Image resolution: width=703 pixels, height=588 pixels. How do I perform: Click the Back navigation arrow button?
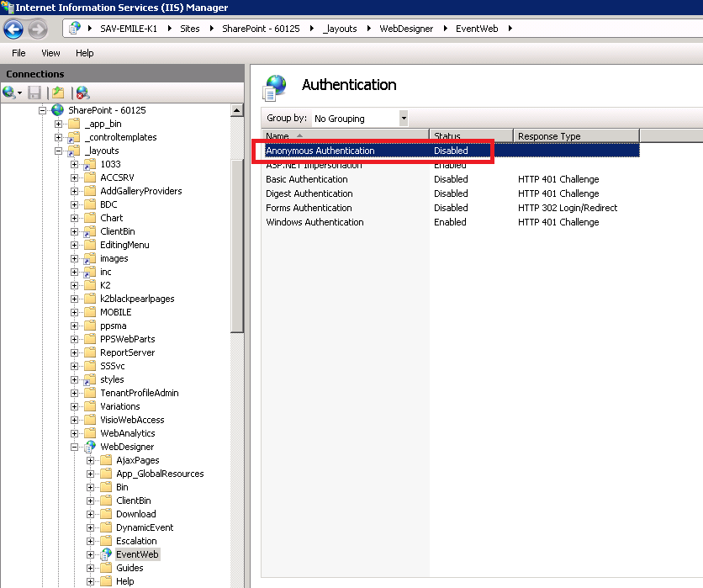[x=13, y=30]
